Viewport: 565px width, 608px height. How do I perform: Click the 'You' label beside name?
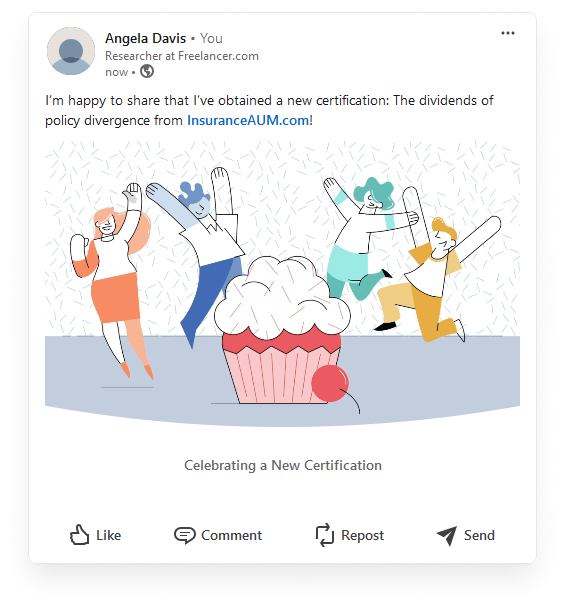211,38
